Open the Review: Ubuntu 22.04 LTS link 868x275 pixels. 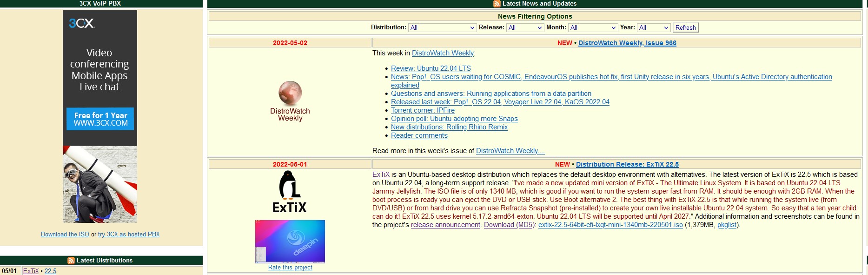431,68
